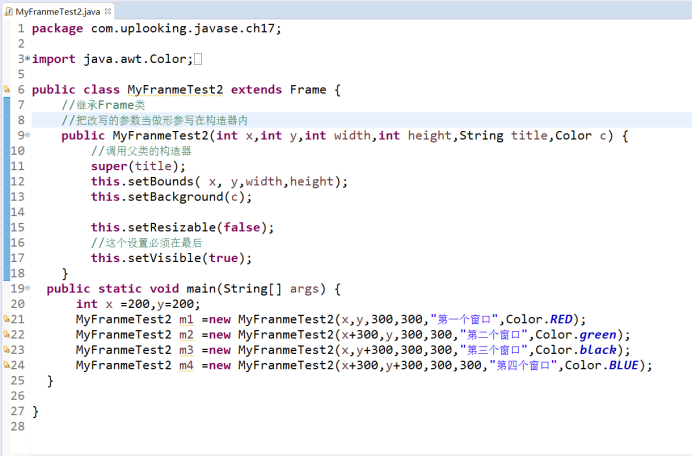Click 'super(title);' on line 11
Screen dimensions: 692x456
click(x=138, y=166)
